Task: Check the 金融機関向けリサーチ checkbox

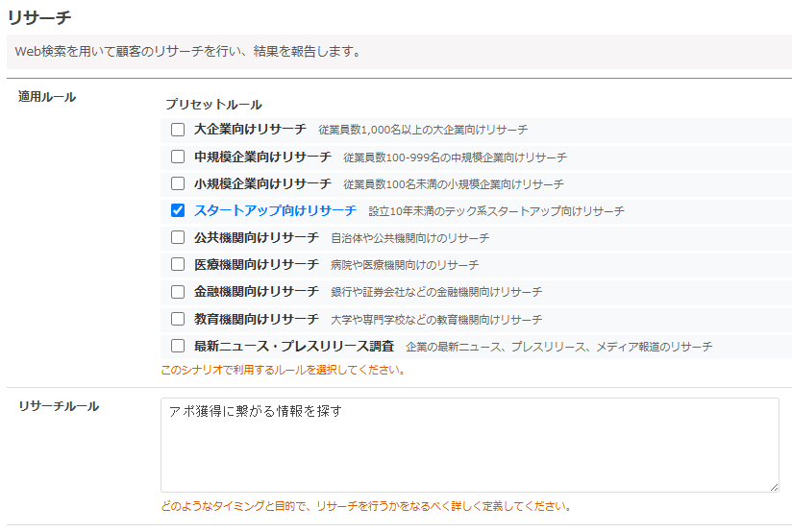Action: coord(178,291)
